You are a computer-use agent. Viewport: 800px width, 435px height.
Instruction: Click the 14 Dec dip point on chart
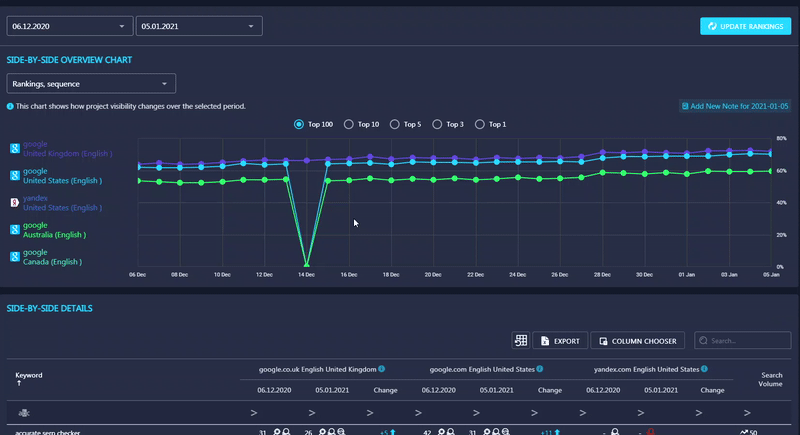pyautogui.click(x=307, y=265)
